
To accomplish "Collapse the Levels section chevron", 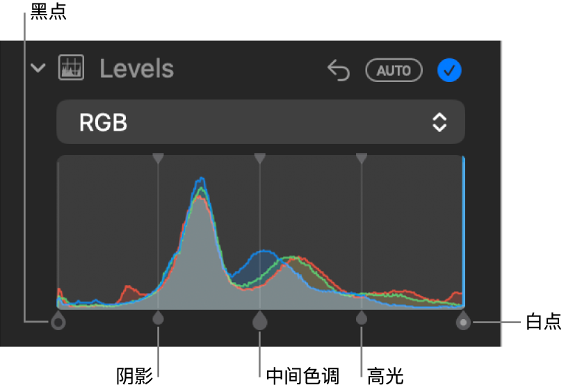I will tap(38, 68).
